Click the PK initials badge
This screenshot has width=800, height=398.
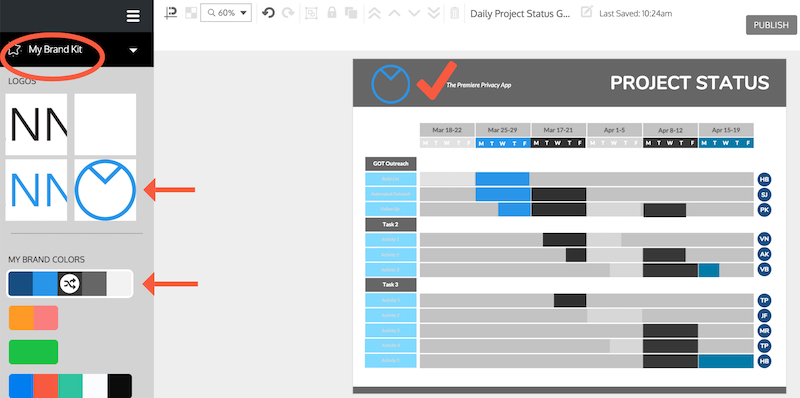click(x=764, y=210)
